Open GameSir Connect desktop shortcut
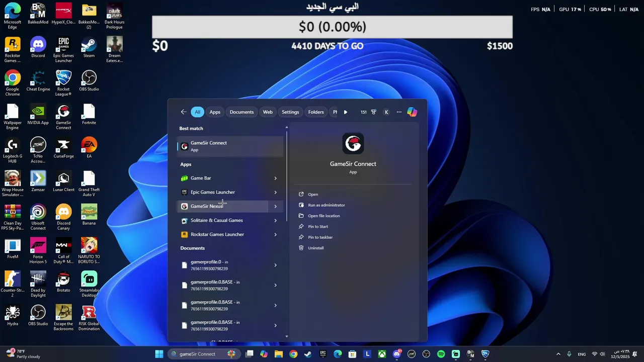The height and width of the screenshot is (362, 644). click(x=63, y=117)
